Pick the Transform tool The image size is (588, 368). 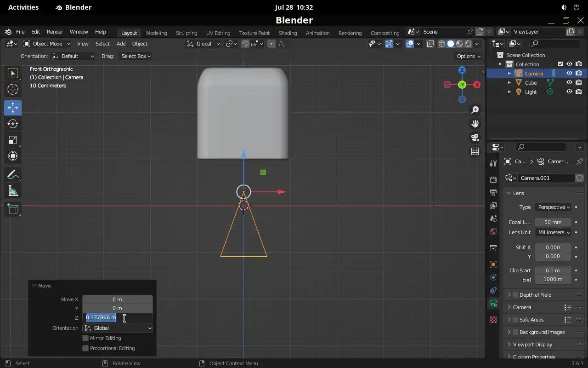point(13,156)
